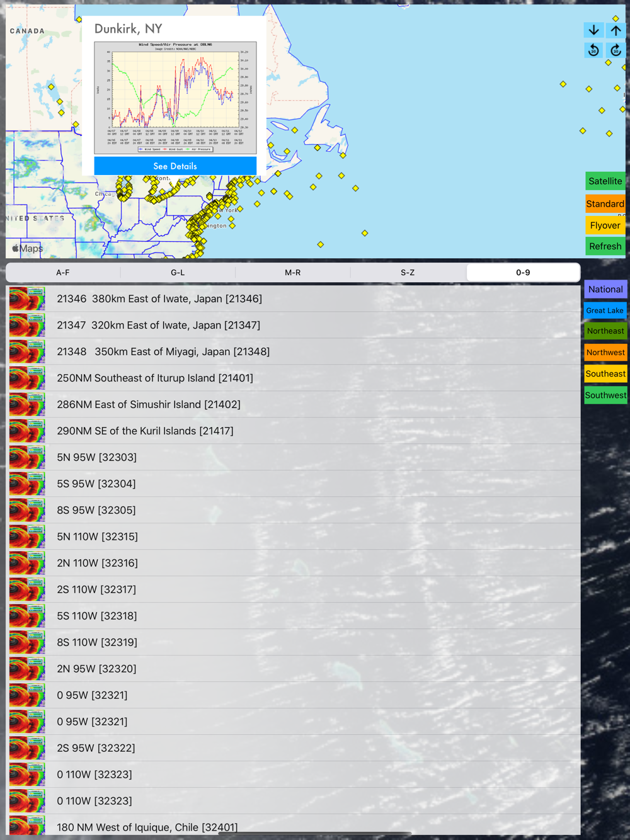Activate Flyover map mode
The height and width of the screenshot is (840, 630).
605,225
